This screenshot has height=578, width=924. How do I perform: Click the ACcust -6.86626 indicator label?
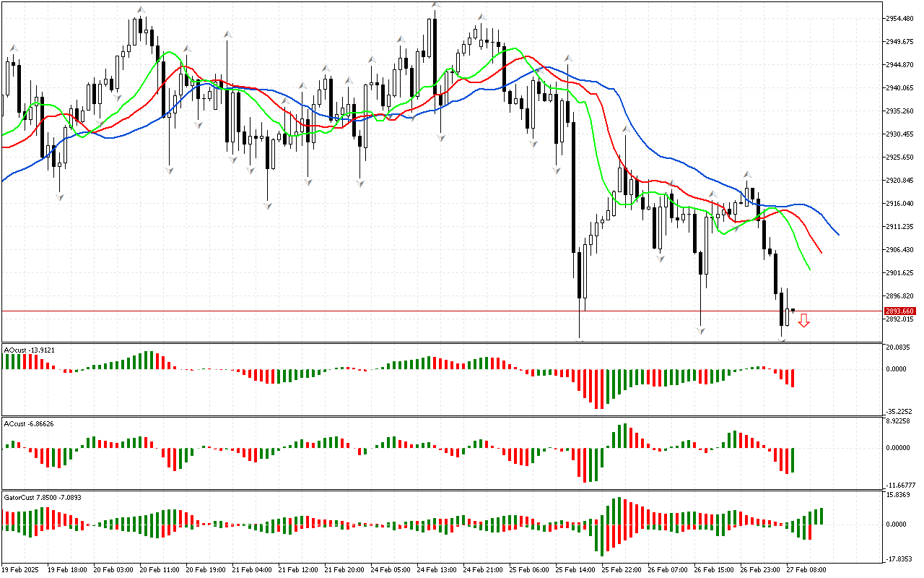pyautogui.click(x=30, y=423)
